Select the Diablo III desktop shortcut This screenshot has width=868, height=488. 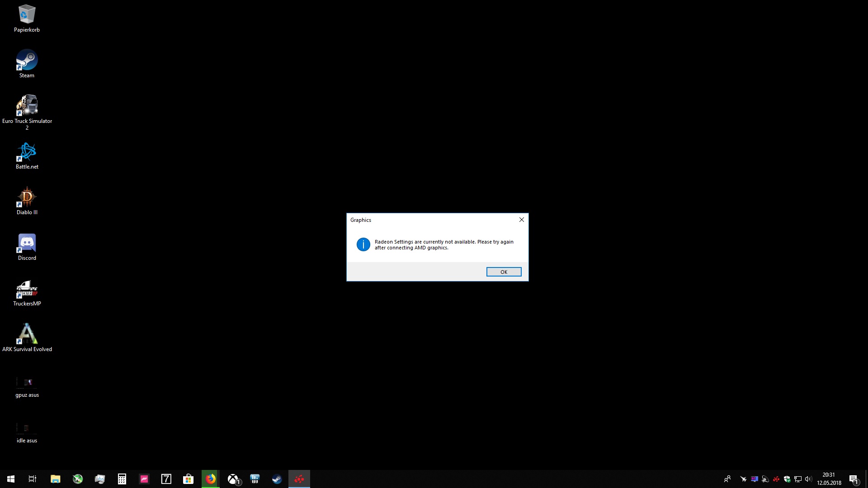click(27, 197)
